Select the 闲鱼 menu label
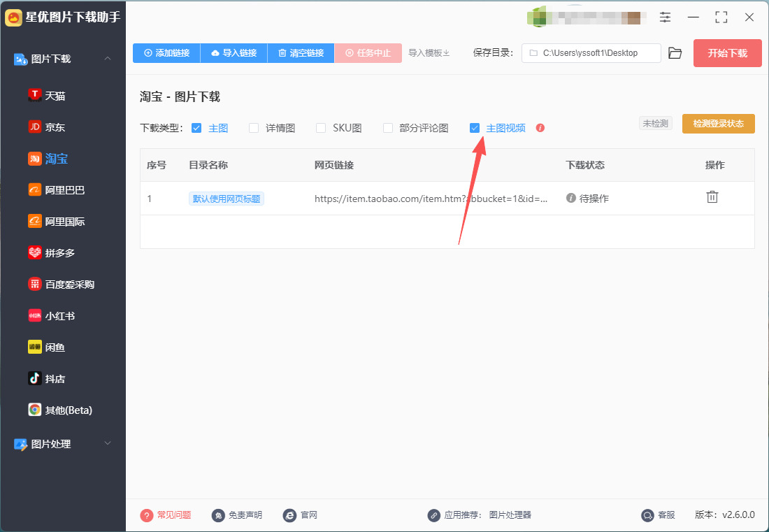The image size is (769, 532). pos(55,347)
